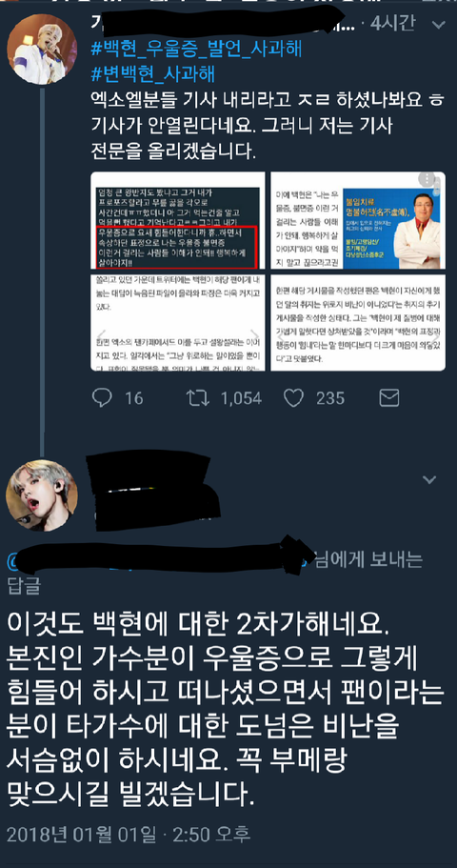The image size is (457, 868).
Task: Click the three-dot icon on ad image
Action: pos(427,179)
